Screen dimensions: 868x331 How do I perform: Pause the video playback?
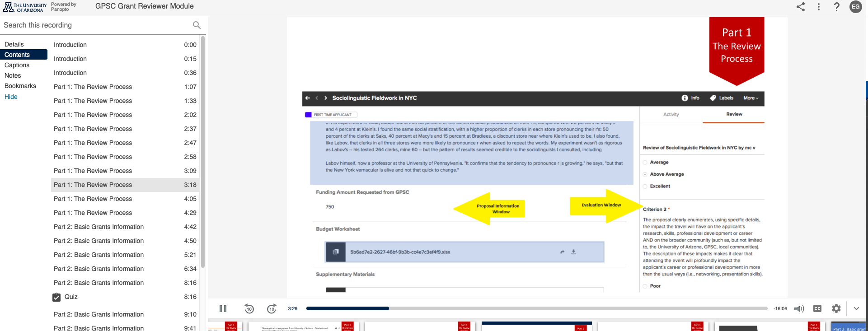223,308
